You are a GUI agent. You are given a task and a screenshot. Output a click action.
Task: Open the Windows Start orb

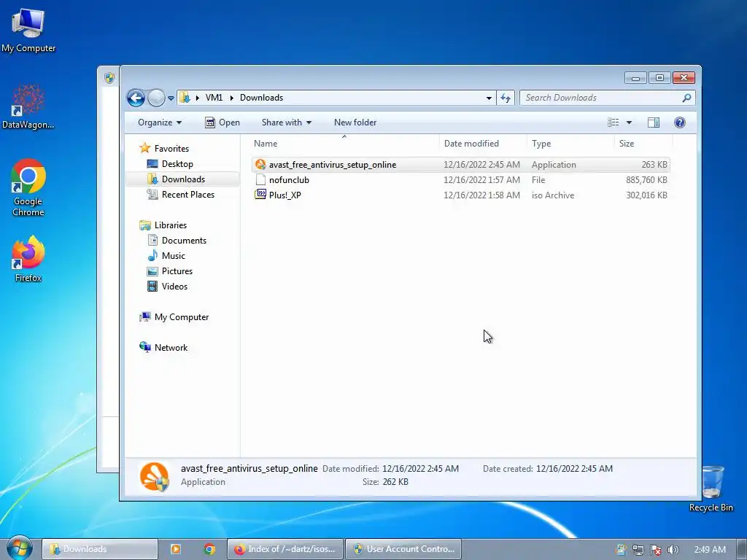20,548
